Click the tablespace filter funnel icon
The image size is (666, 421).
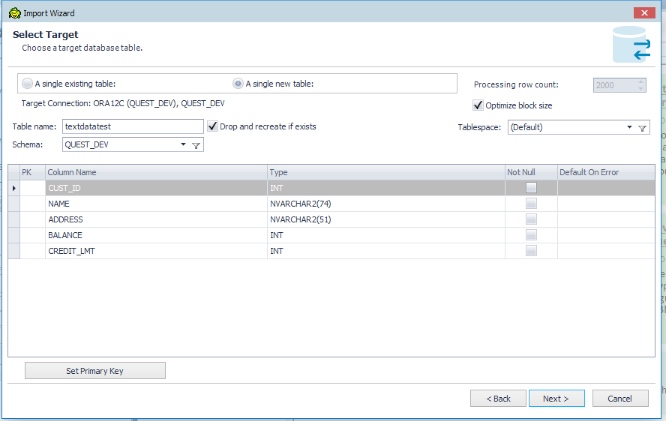(x=643, y=128)
